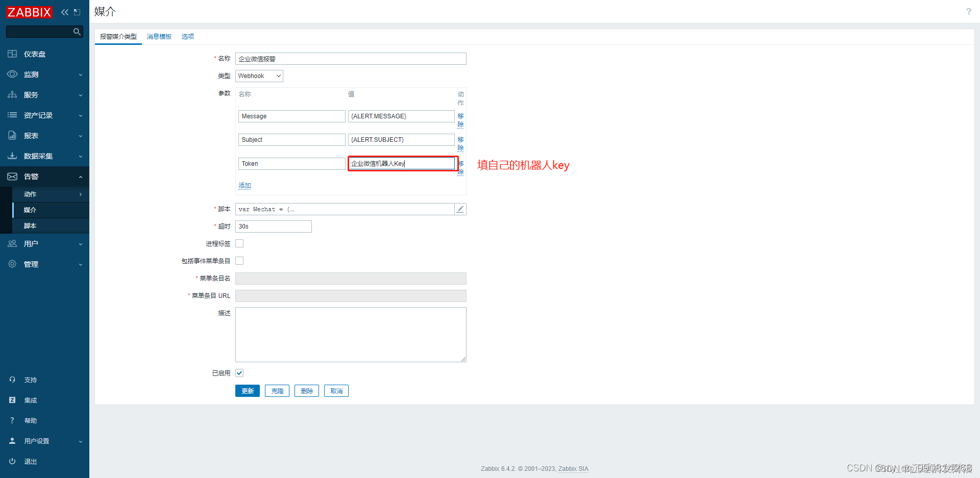Click the ZABBIX logo
Screen dimensions: 980x478
coord(29,12)
